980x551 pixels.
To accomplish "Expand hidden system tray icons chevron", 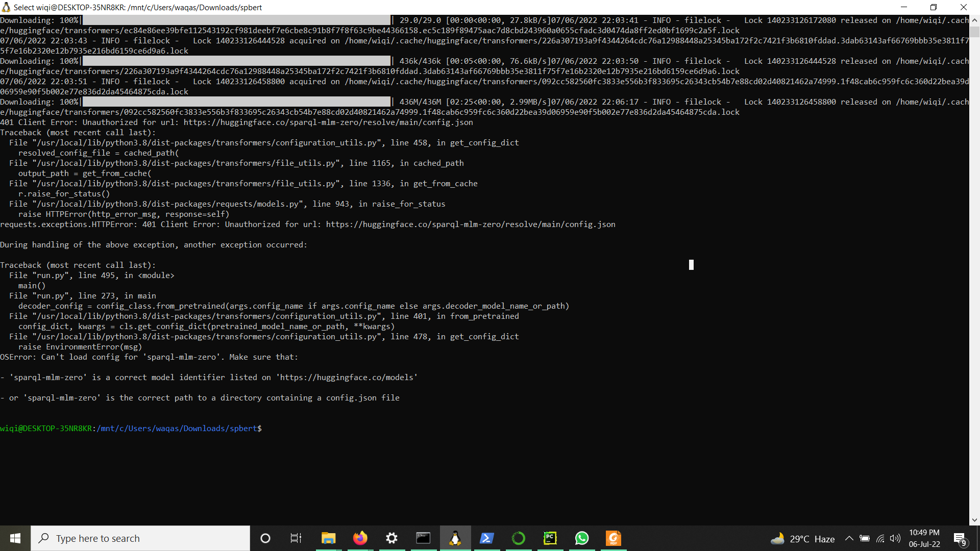I will tap(849, 538).
